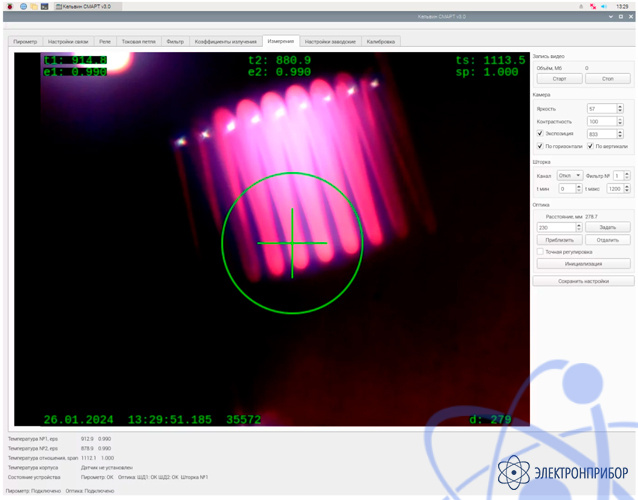Screen dimensions: 638x500
Task: Toggle the Экспозиция checkbox
Action: click(541, 133)
